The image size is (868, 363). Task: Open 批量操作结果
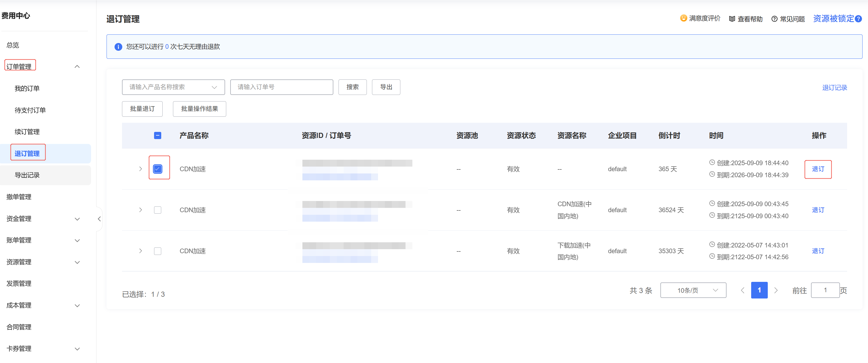200,109
